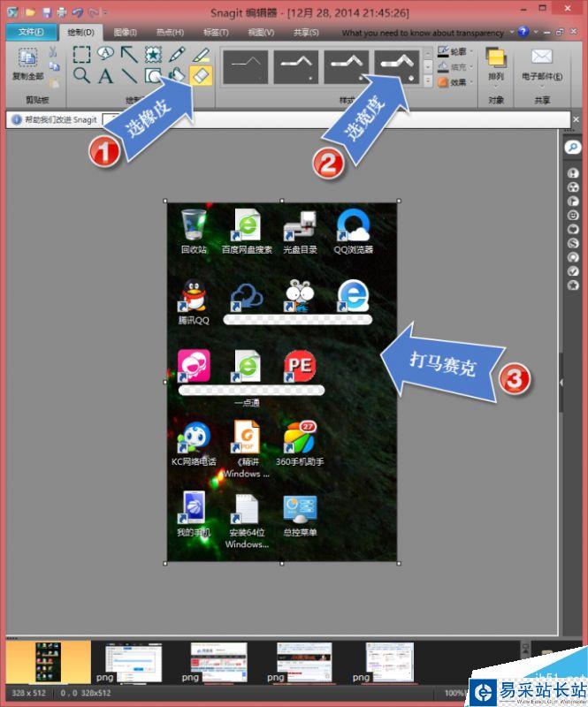The width and height of the screenshot is (588, 707).
Task: Open the 填充 fill dropdown
Action: tap(455, 67)
